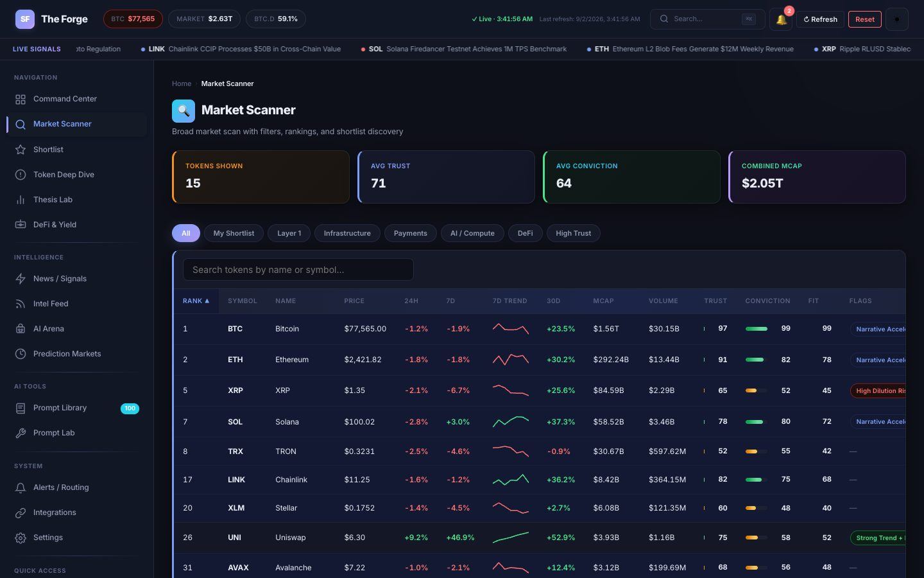The height and width of the screenshot is (578, 924).
Task: Click the Alerts / Routing bell icon
Action: (21, 487)
